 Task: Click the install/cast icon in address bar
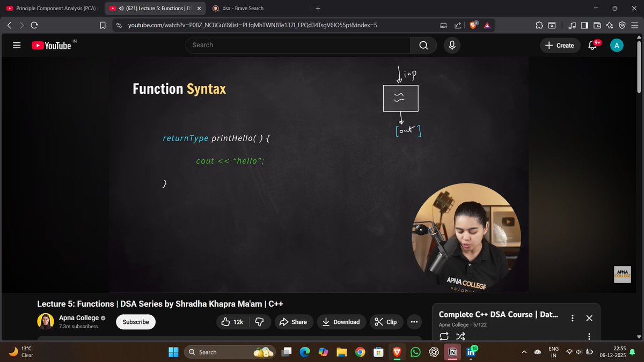[443, 25]
